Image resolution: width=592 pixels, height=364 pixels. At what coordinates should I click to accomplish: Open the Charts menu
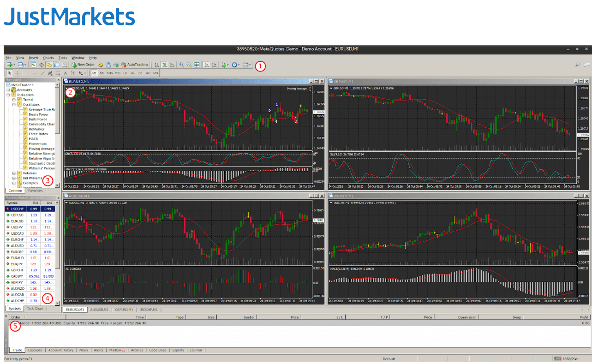click(48, 58)
